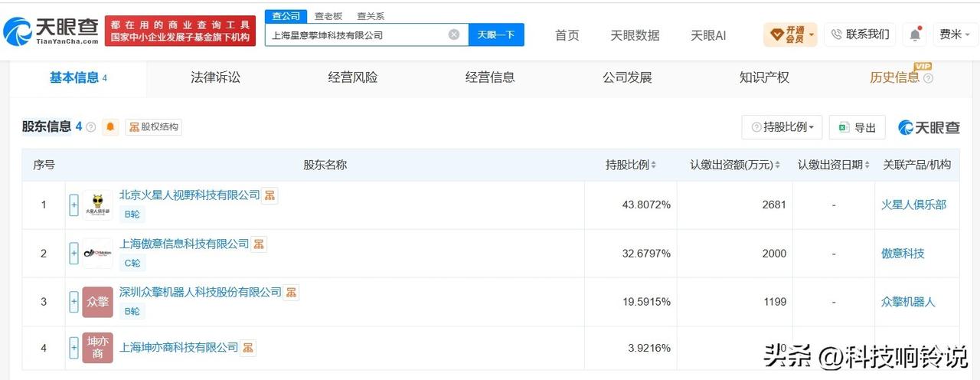Click the B轮 tag under 北京火星人视野
This screenshot has height=380, width=980.
pyautogui.click(x=132, y=215)
